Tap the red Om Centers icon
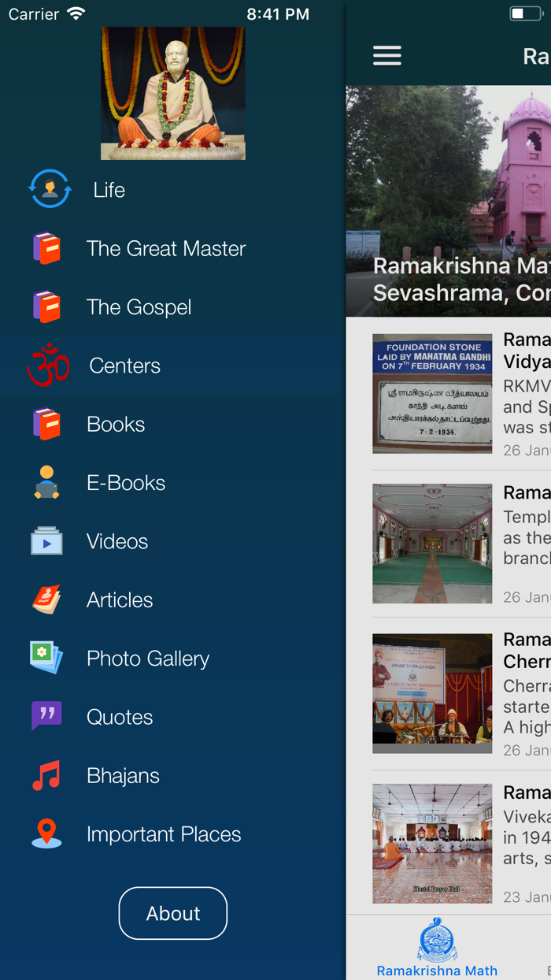Viewport: 551px width, 980px height. (48, 365)
